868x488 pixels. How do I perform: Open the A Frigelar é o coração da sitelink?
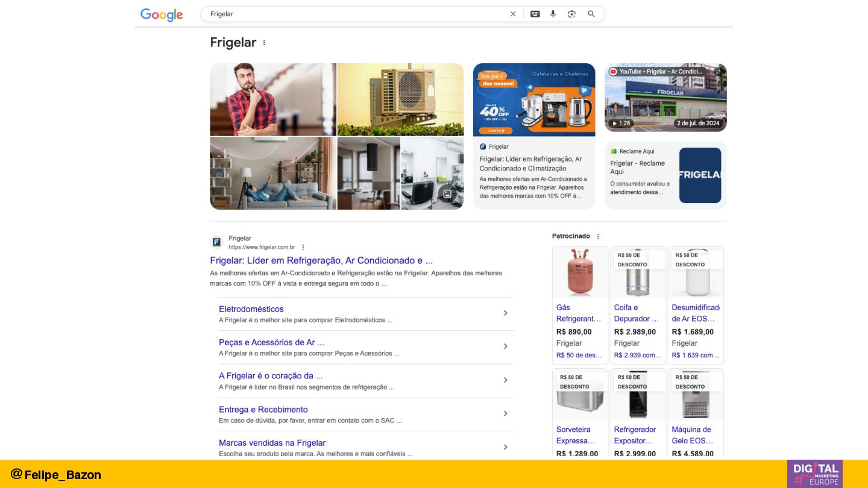coord(271,375)
